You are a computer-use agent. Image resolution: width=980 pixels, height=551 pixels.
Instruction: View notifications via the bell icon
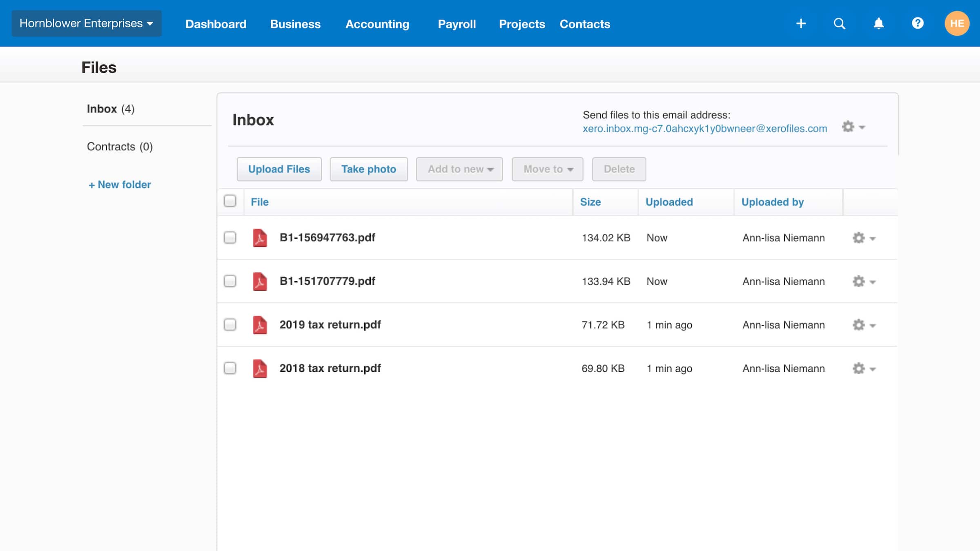pos(878,23)
